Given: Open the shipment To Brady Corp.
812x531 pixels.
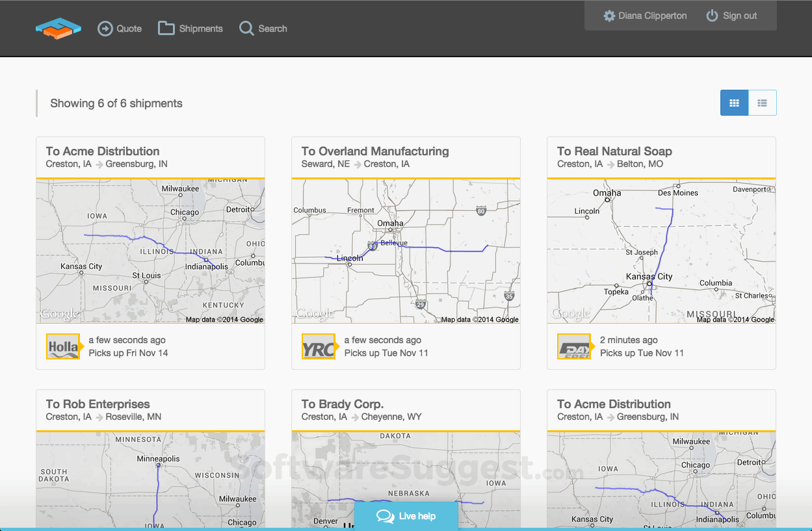Looking at the screenshot, I should click(342, 404).
